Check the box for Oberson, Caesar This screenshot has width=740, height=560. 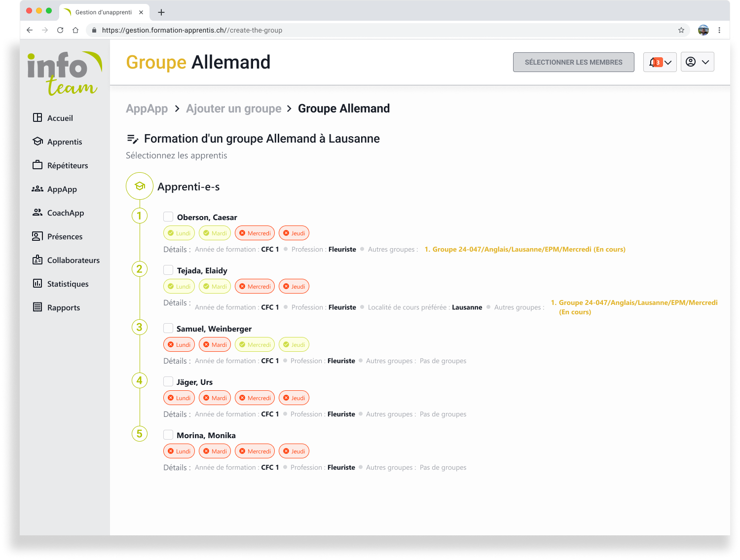(168, 217)
